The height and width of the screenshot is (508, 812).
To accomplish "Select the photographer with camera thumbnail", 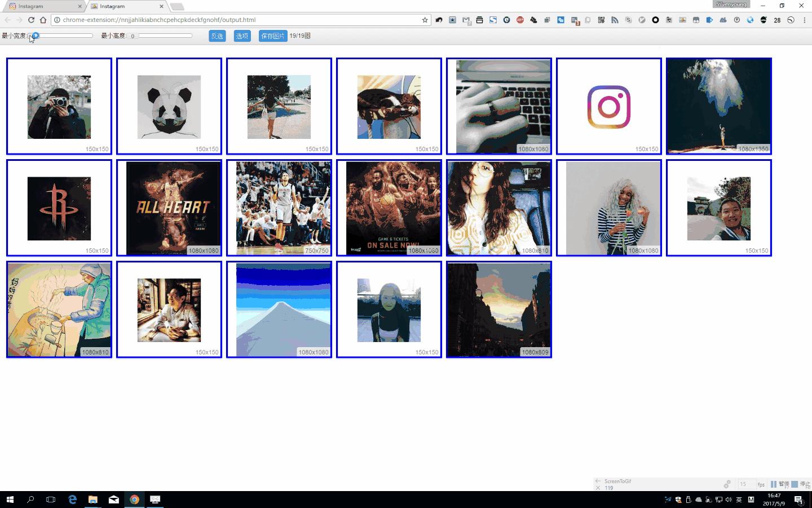I will [x=59, y=106].
